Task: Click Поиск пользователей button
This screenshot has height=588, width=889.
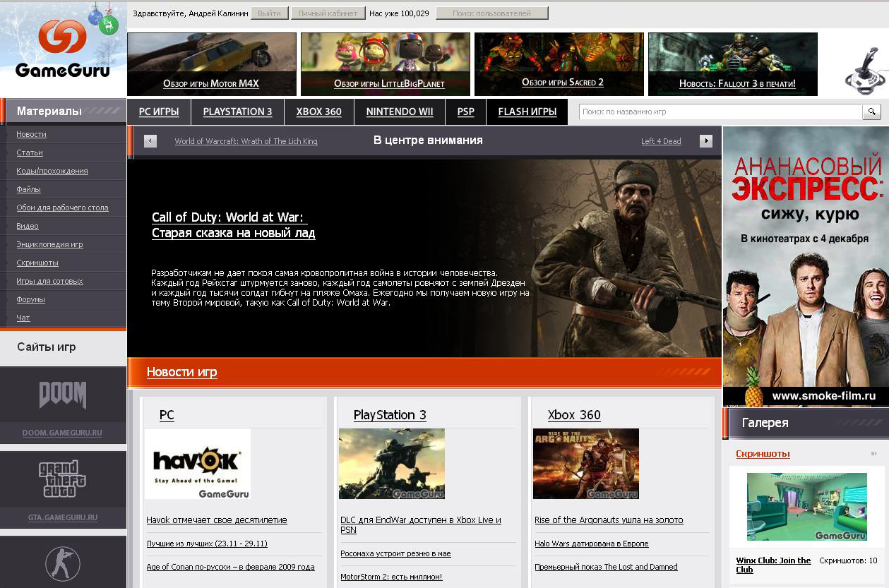Action: click(491, 13)
